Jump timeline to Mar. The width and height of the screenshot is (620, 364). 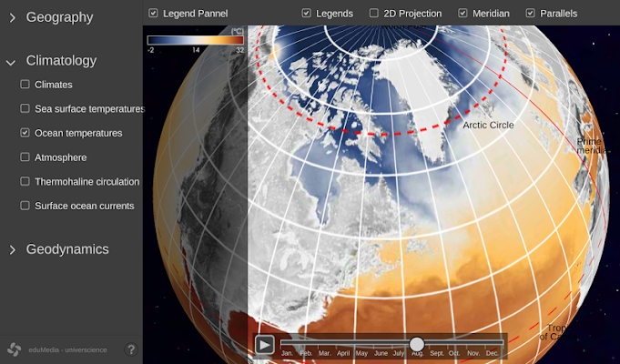(x=325, y=353)
